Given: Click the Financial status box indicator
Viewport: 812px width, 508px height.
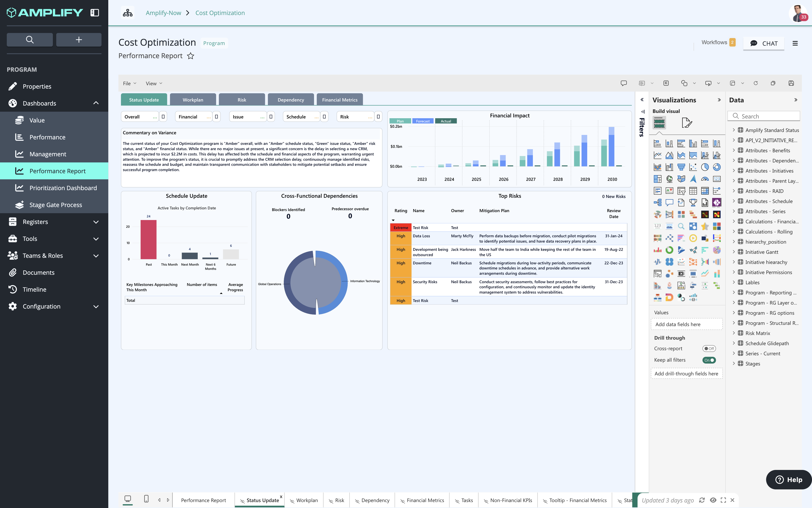Looking at the screenshot, I should point(216,117).
